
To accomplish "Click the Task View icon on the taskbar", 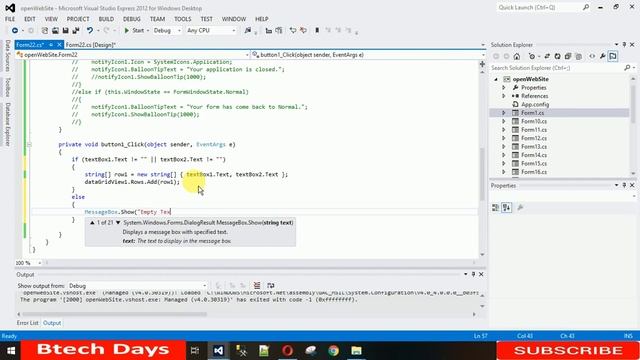I will coord(195,350).
